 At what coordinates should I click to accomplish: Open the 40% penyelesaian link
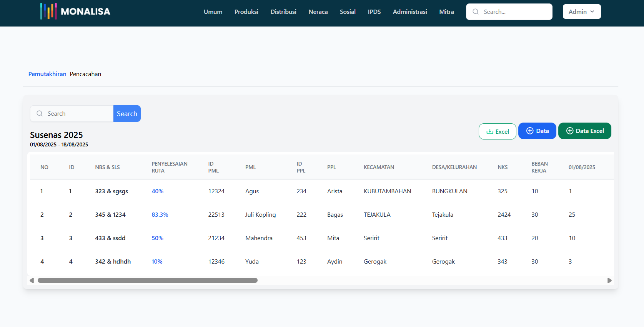tap(158, 191)
